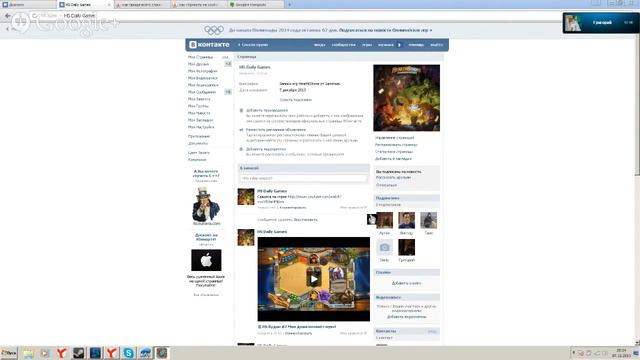Open 'игры' in the VK header
640x360 pixels.
367,45
